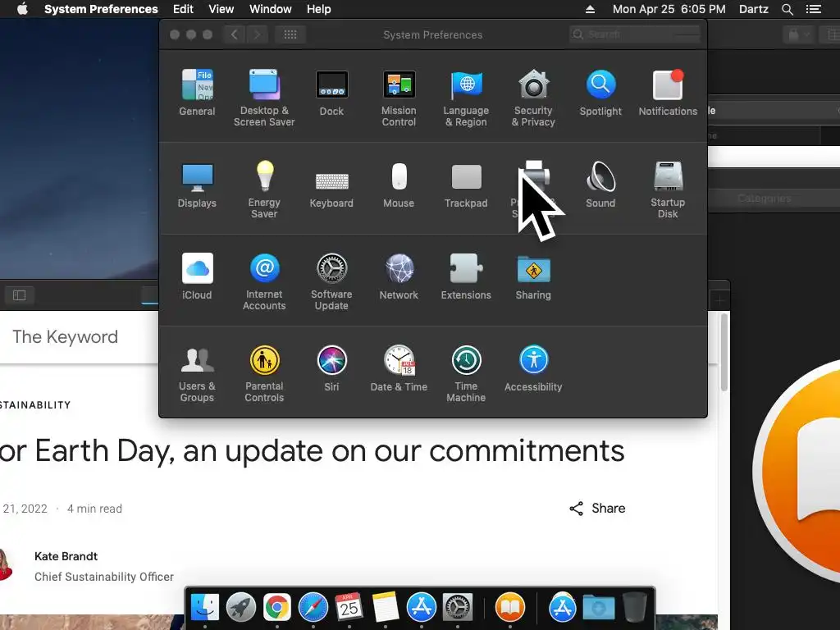
Task: Click the forward arrow in System Preferences toolbar
Action: (257, 34)
